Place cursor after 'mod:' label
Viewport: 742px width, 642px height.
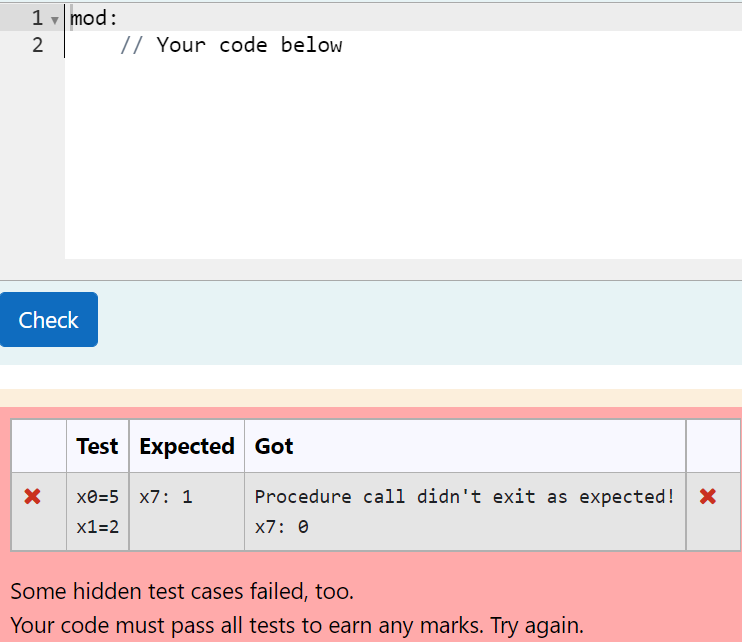118,18
